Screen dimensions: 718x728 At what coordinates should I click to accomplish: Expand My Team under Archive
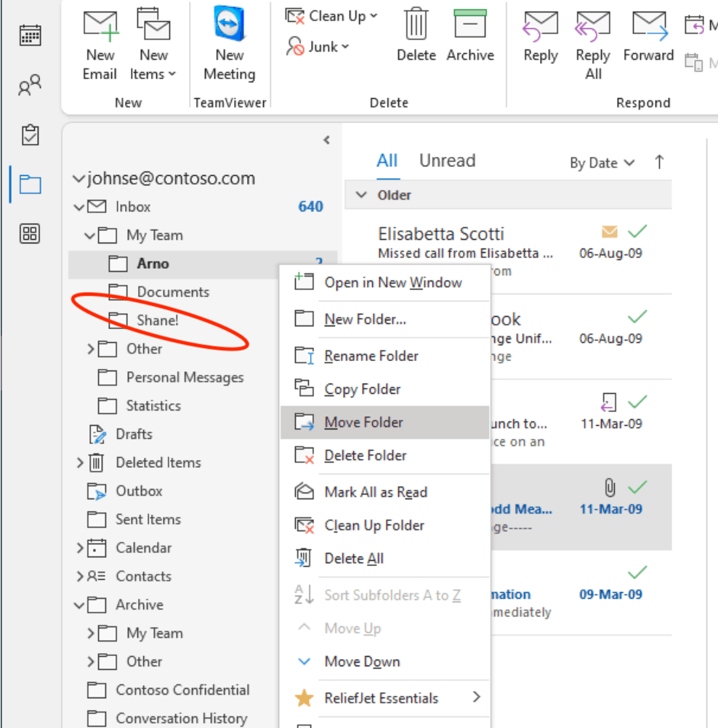(x=91, y=634)
